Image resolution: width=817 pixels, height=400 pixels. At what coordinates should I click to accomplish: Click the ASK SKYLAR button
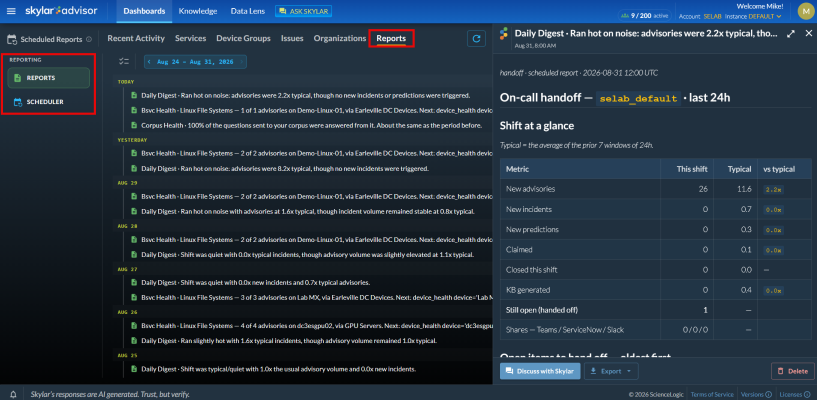point(303,11)
